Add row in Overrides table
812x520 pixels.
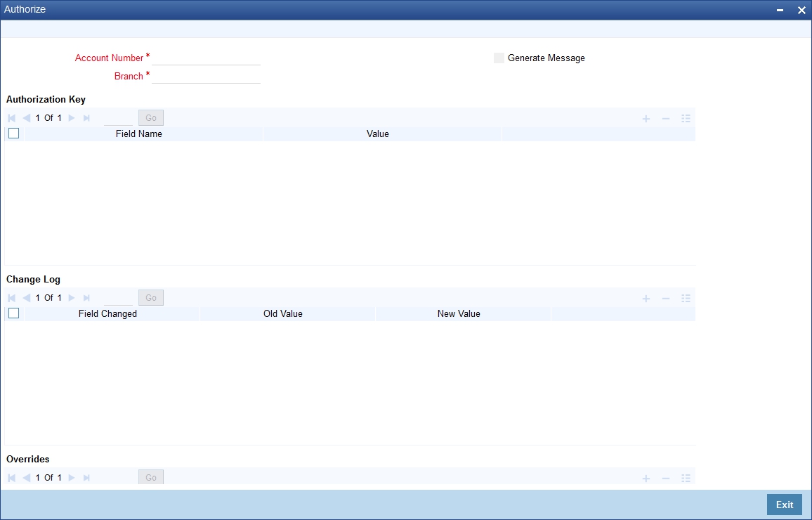(x=646, y=478)
